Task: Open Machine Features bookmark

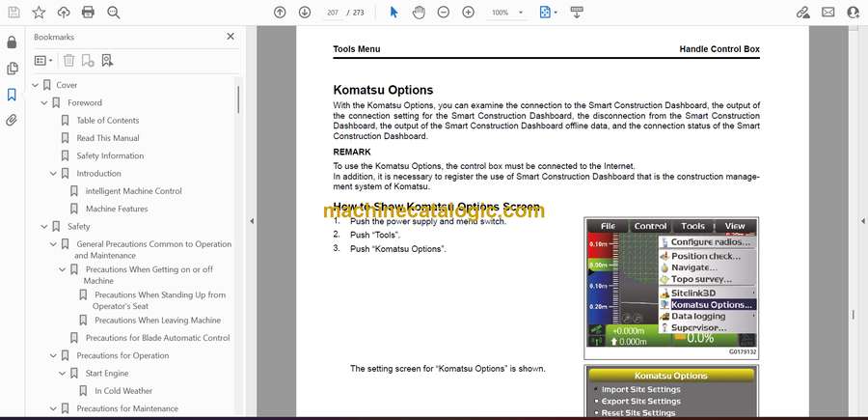Action: 117,209
